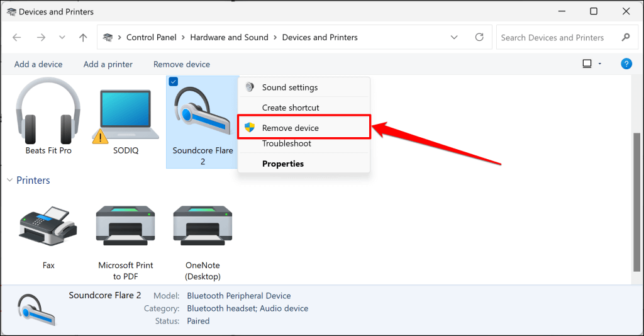This screenshot has height=336, width=644.
Task: Click the SODIQ device label
Action: (126, 150)
